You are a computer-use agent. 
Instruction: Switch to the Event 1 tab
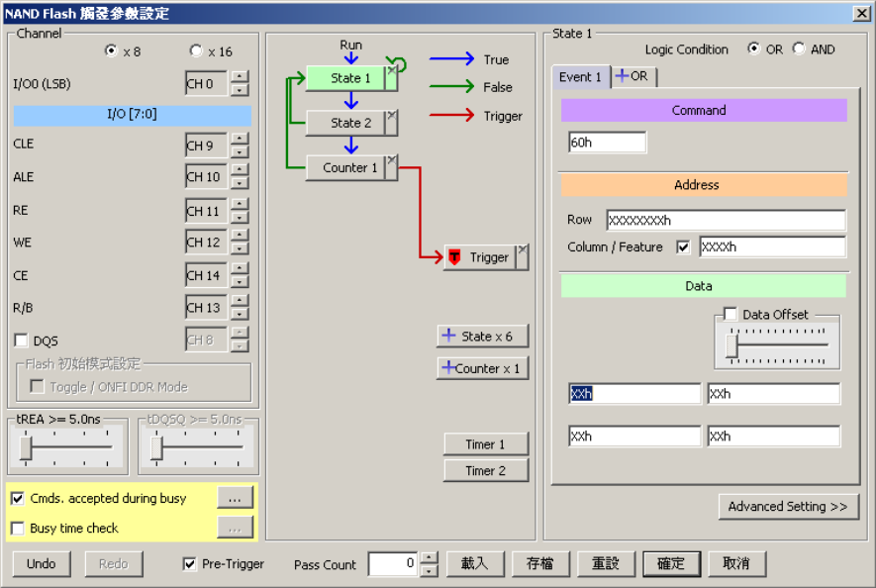[x=580, y=77]
